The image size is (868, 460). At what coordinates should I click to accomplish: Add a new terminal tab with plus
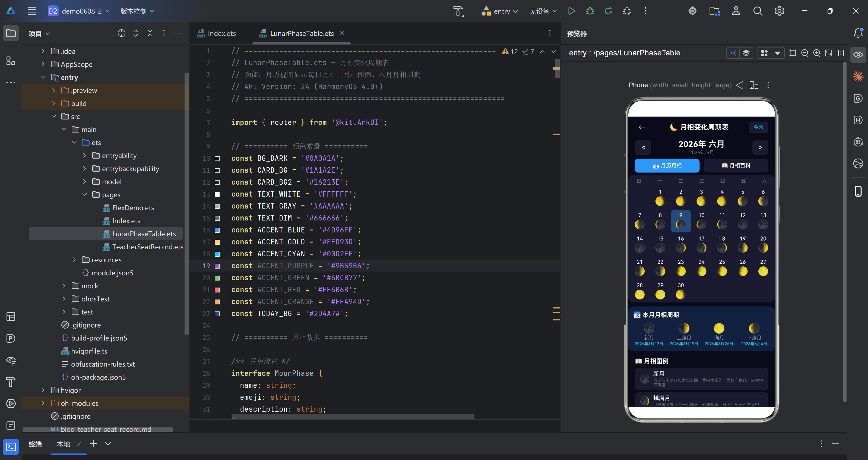tap(93, 443)
